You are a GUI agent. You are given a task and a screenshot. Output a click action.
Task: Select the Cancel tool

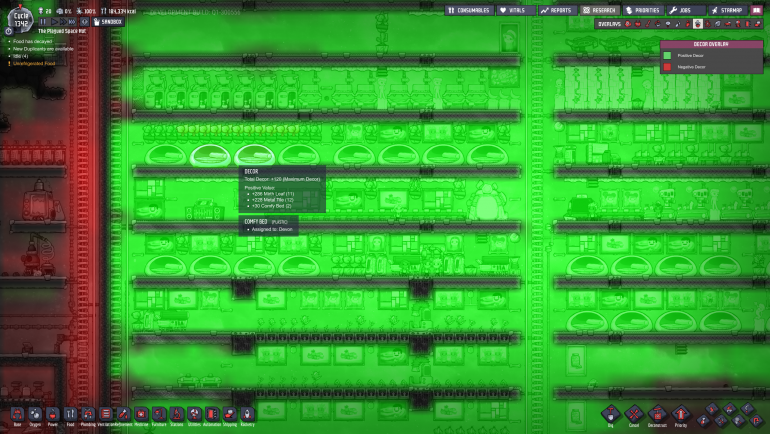(634, 414)
